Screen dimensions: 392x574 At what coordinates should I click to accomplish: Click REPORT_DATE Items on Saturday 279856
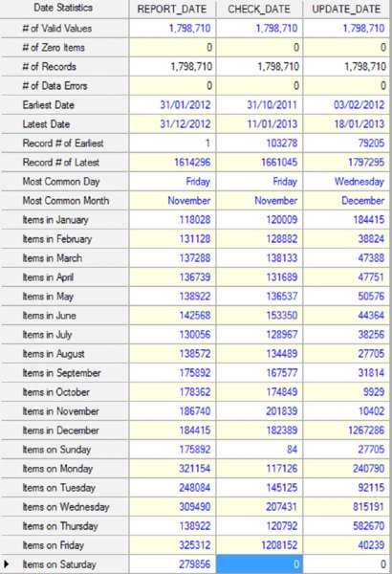195,564
